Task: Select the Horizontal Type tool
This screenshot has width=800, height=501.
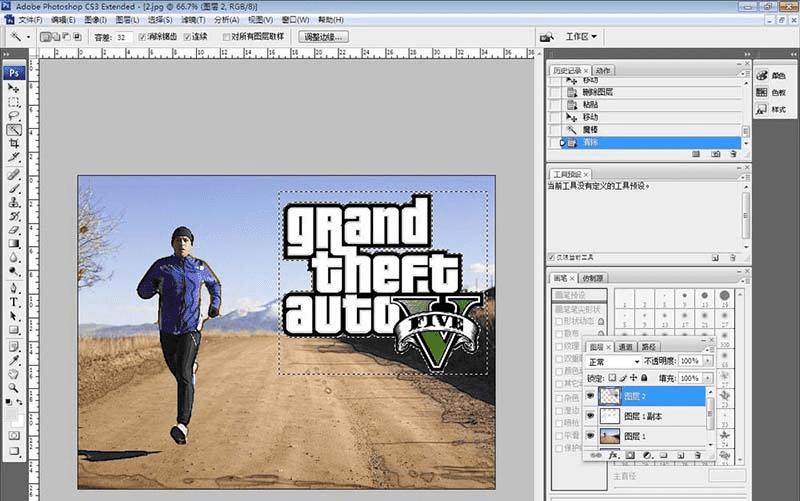Action: (14, 302)
